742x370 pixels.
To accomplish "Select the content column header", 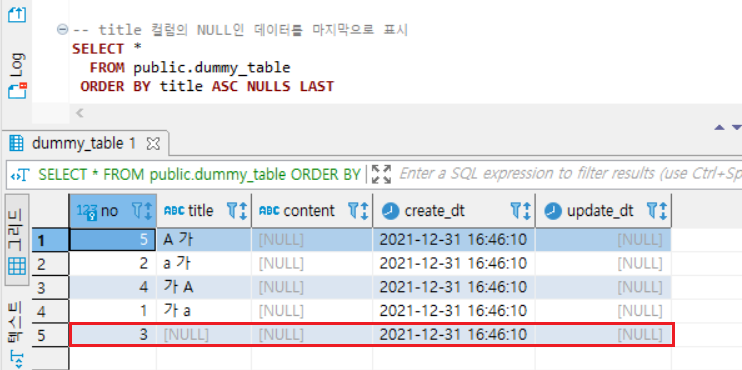I will pos(312,211).
